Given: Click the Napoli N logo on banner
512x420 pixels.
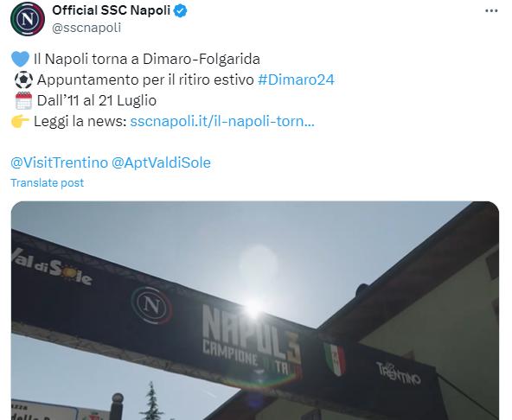Looking at the screenshot, I should coord(152,305).
